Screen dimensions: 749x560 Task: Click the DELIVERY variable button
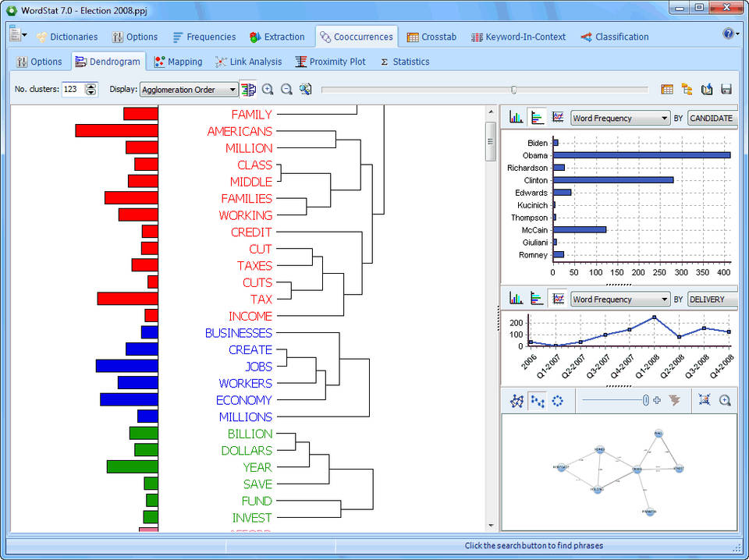[712, 299]
